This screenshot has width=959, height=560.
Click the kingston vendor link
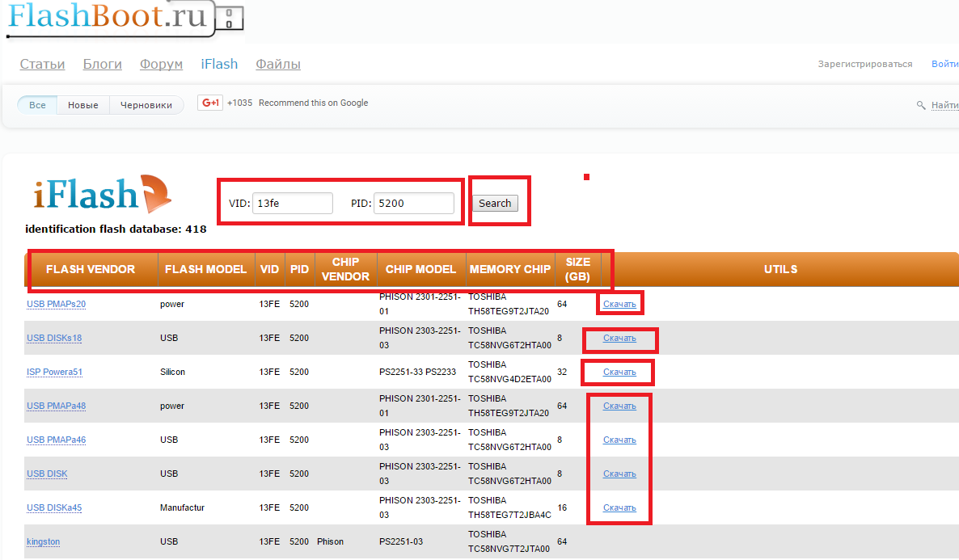pyautogui.click(x=43, y=542)
